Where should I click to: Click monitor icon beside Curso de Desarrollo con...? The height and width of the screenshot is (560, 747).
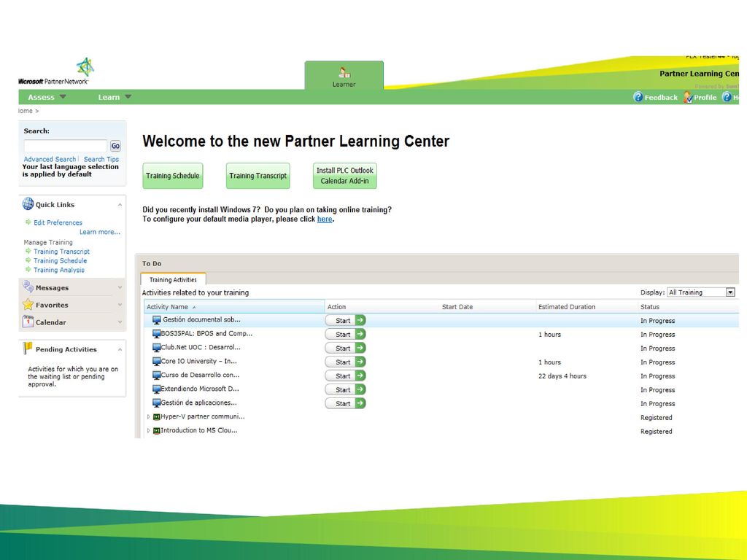pyautogui.click(x=157, y=376)
